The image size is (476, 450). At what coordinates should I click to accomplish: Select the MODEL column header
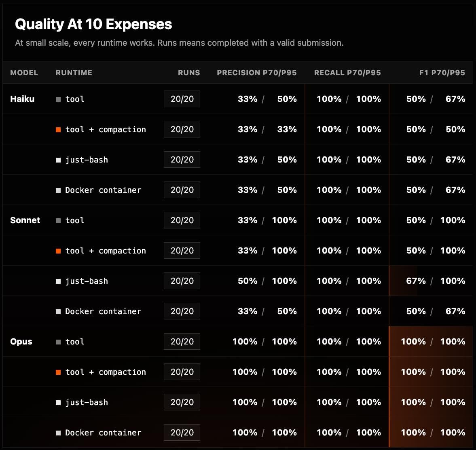coord(24,72)
